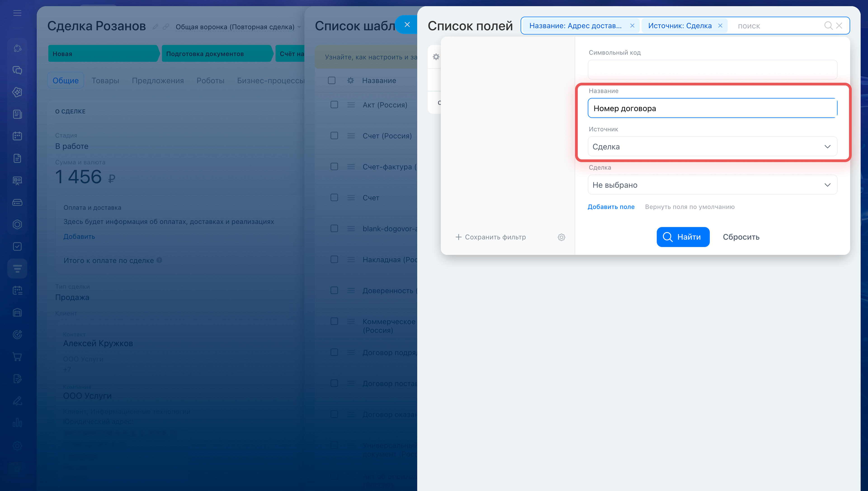Open field list grid settings gear
The image size is (868, 491).
coord(436,57)
